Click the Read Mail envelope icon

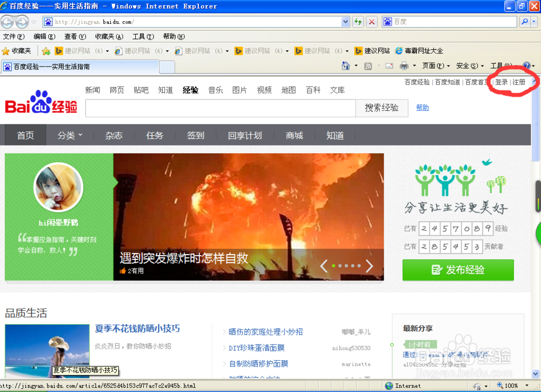389,66
